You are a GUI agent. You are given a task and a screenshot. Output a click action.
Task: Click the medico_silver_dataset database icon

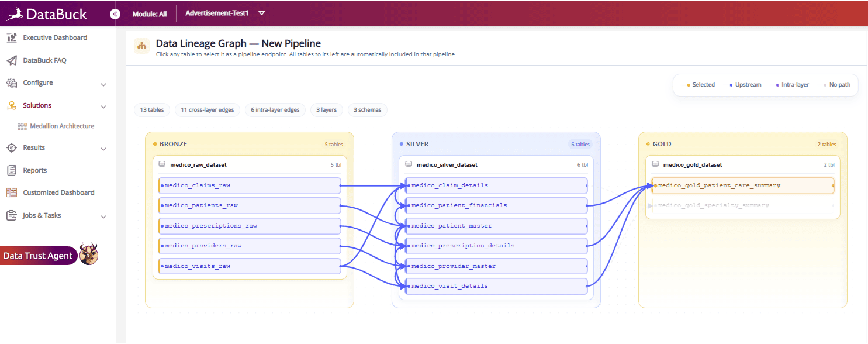[x=409, y=165]
